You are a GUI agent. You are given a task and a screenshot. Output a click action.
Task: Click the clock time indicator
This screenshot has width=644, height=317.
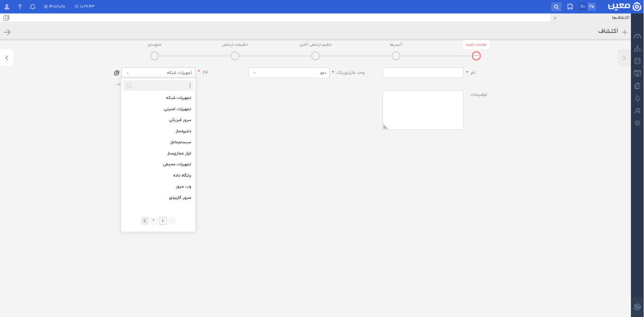coord(84,7)
